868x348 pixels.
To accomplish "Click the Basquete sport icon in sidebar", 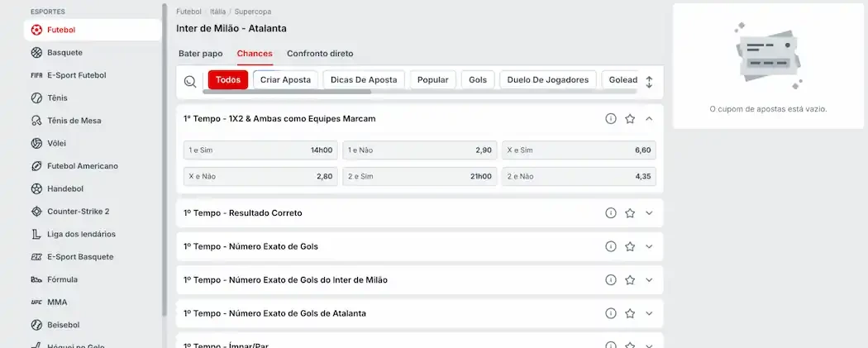I will coord(36,52).
